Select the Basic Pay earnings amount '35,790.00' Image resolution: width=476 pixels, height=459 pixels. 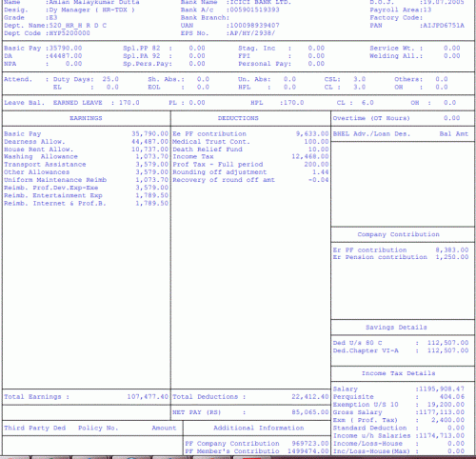pyautogui.click(x=149, y=134)
